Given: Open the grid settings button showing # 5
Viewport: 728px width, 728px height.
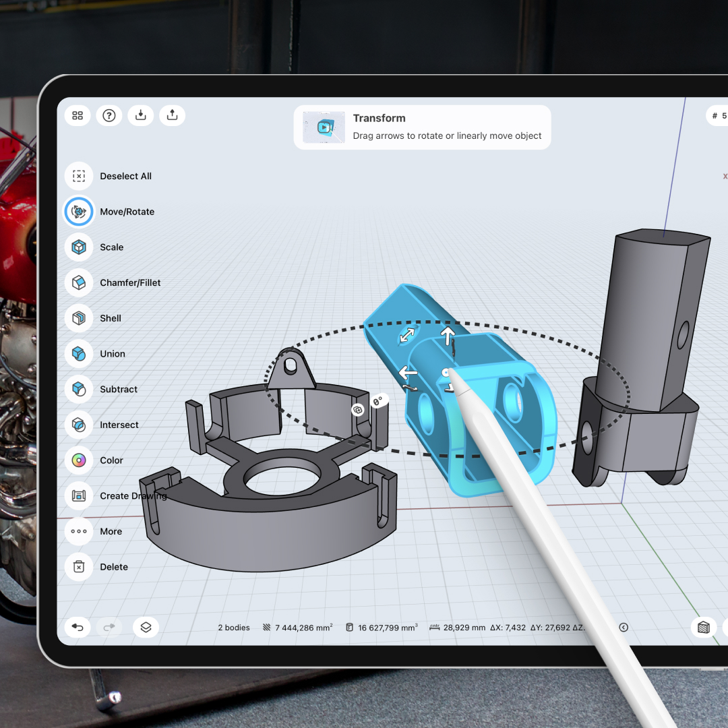Looking at the screenshot, I should [x=718, y=116].
